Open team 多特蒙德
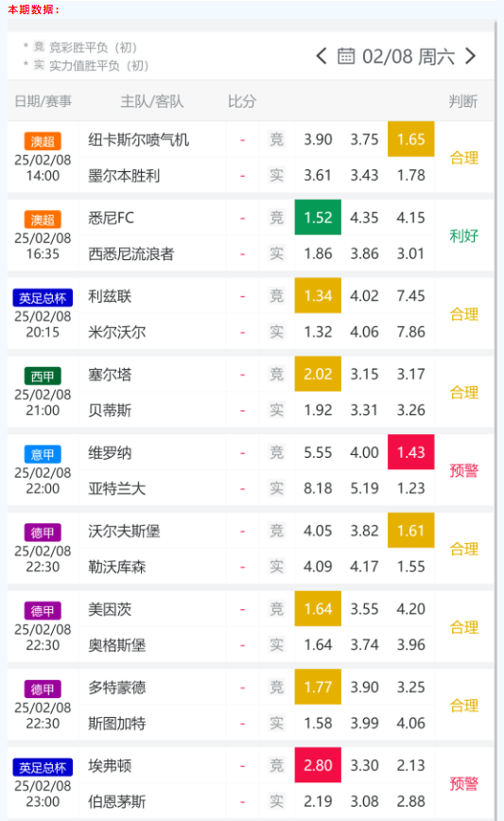 click(116, 688)
